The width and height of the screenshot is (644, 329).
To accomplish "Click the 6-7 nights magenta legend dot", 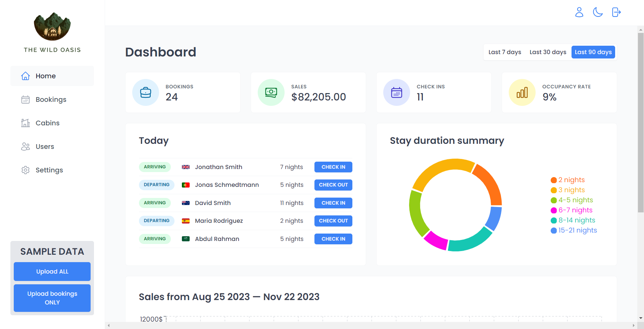I will [x=554, y=210].
